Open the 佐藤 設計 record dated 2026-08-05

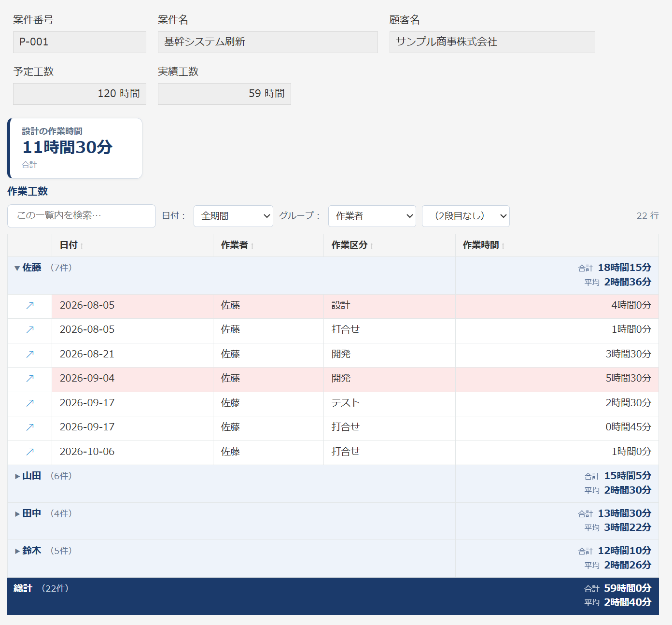click(x=30, y=306)
